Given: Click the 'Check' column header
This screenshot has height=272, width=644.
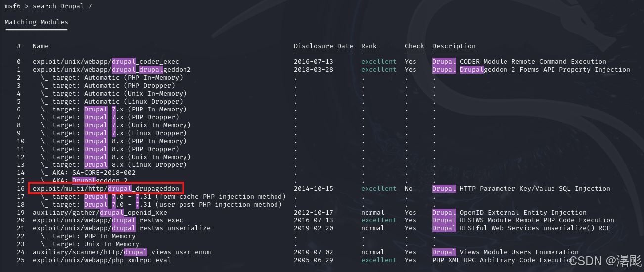Looking at the screenshot, I should [x=414, y=46].
